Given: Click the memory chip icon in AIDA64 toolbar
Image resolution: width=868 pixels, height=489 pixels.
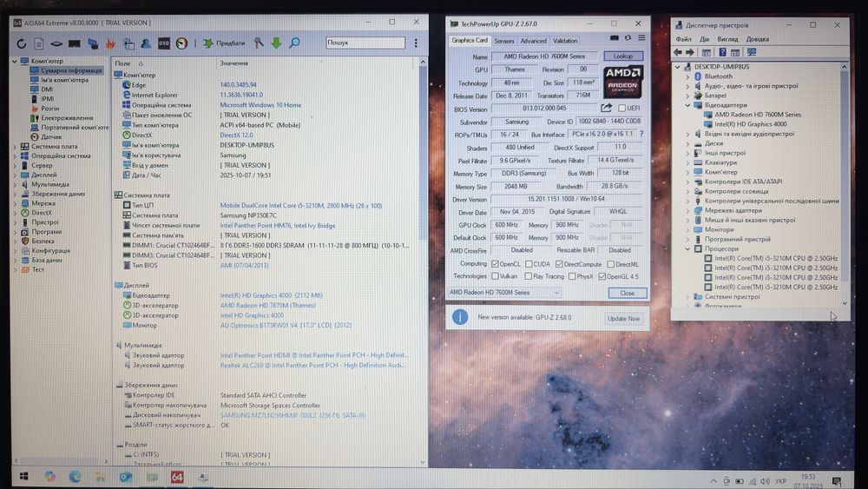Looking at the screenshot, I should click(x=74, y=43).
